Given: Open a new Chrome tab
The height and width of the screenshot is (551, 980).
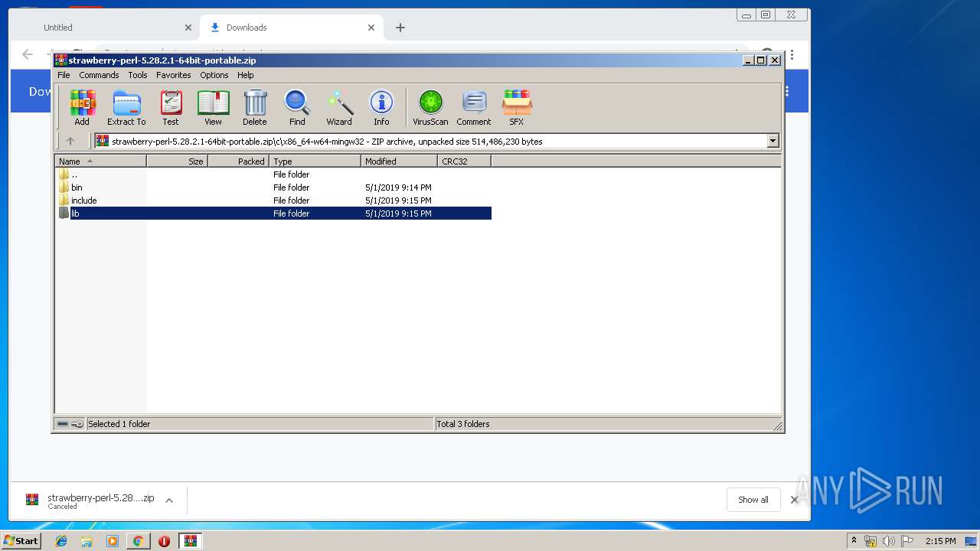Looking at the screenshot, I should click(x=400, y=28).
